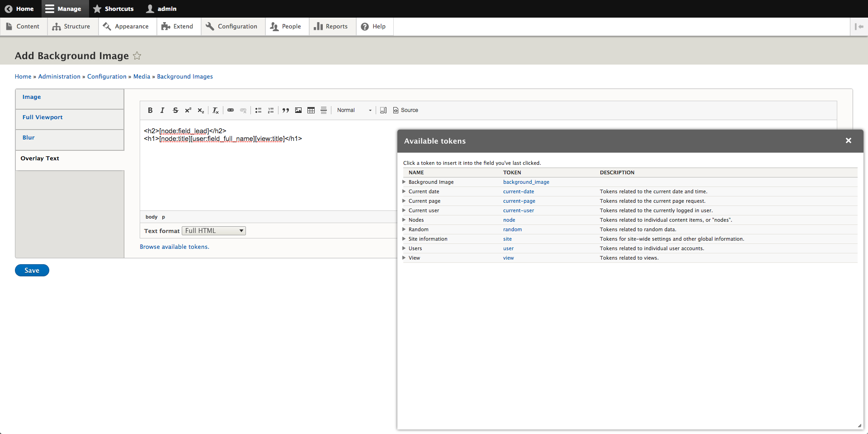This screenshot has width=868, height=434.
Task: Switch to the Full Viewport tab
Action: (42, 117)
